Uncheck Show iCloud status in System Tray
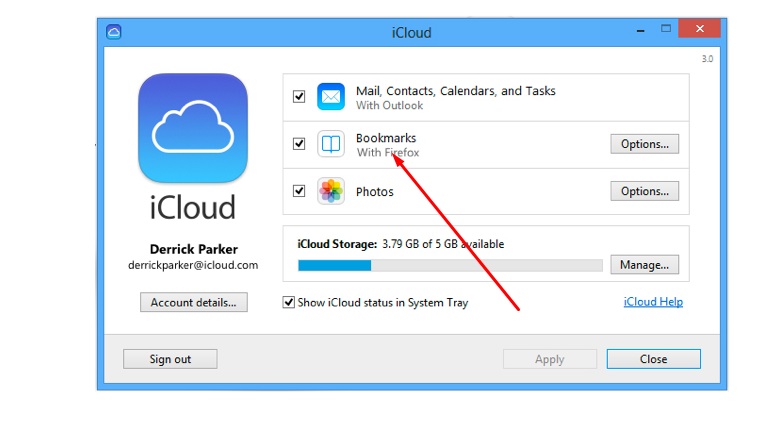The width and height of the screenshot is (777, 423). pos(290,302)
